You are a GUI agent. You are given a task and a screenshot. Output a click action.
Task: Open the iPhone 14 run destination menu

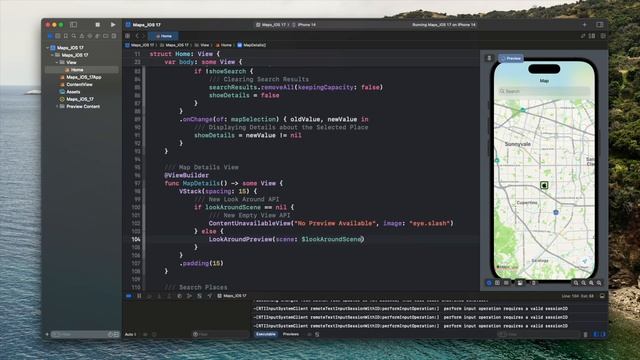(304, 24)
